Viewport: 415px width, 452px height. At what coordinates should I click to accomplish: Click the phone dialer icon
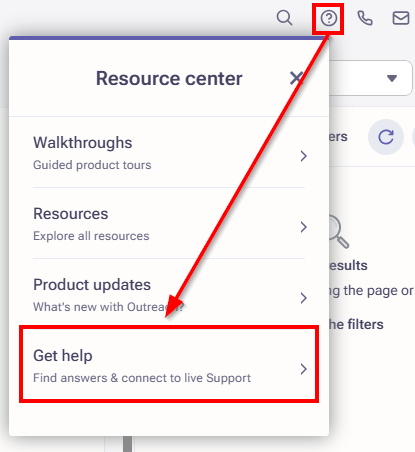pos(365,18)
